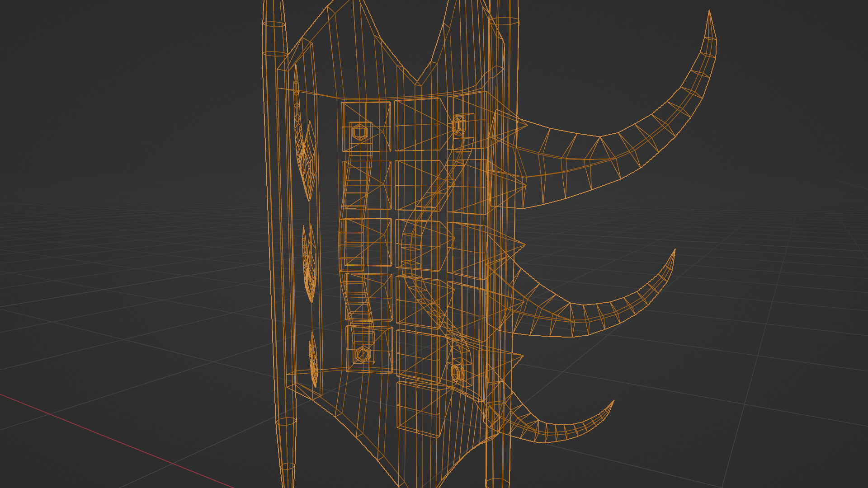The width and height of the screenshot is (868, 488).
Task: Select the lower-right hexagonal bolt
Action: click(x=458, y=373)
